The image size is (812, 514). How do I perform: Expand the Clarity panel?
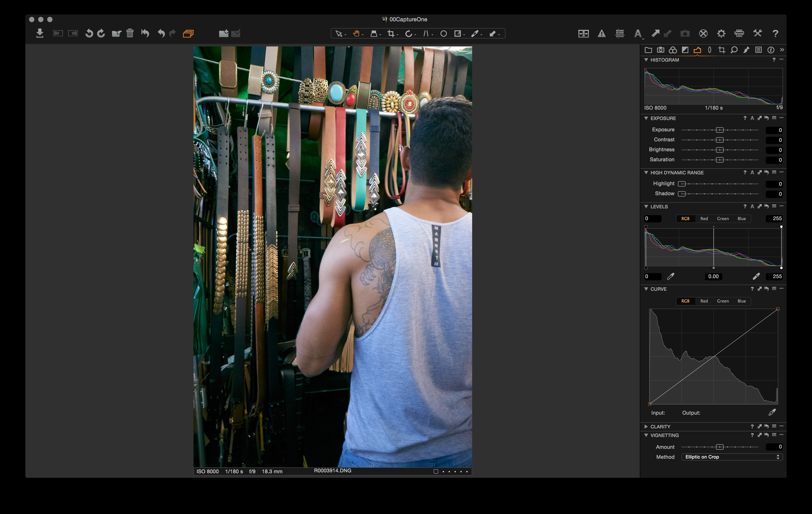coord(646,427)
